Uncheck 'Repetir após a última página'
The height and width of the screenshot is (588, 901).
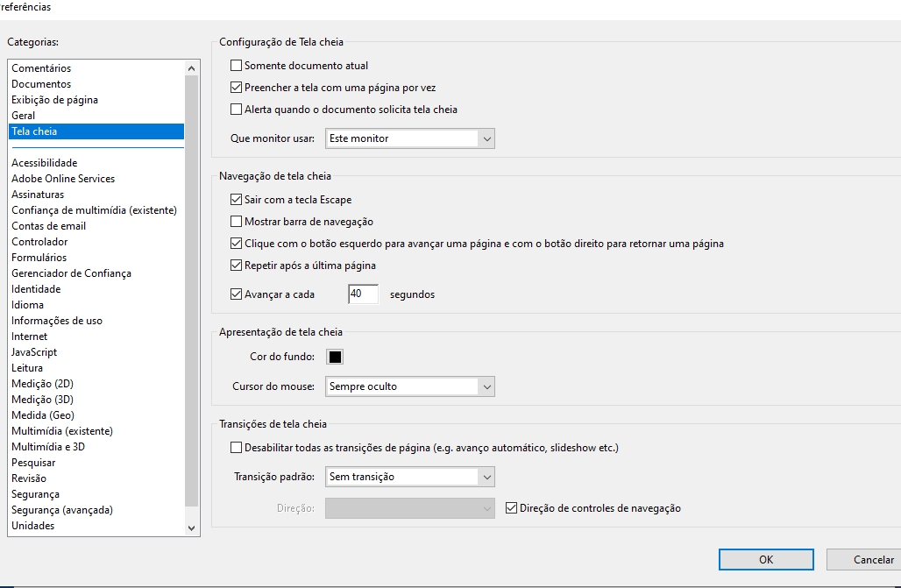coord(236,266)
